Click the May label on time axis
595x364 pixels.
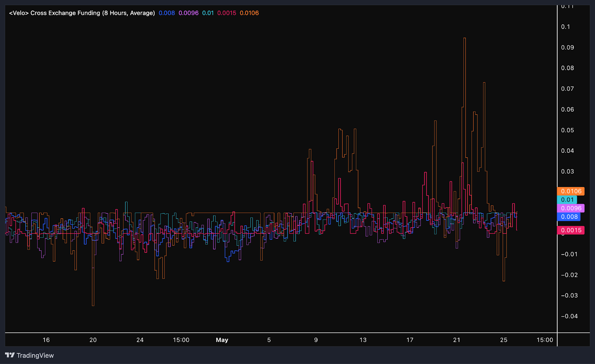(222, 340)
